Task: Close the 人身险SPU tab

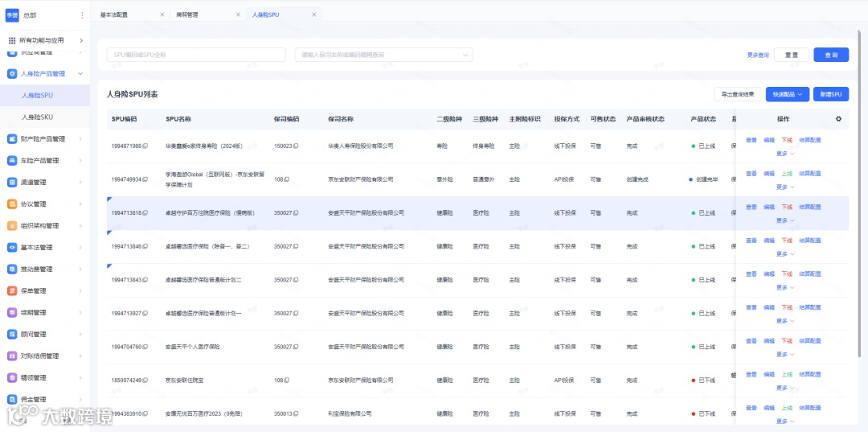Action: [x=314, y=15]
